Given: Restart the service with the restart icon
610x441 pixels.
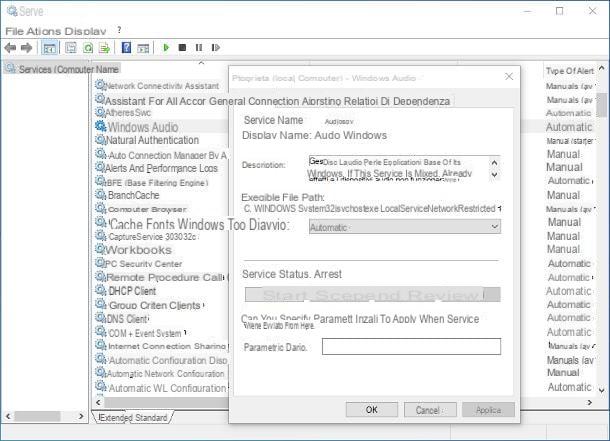Looking at the screenshot, I should [215, 47].
